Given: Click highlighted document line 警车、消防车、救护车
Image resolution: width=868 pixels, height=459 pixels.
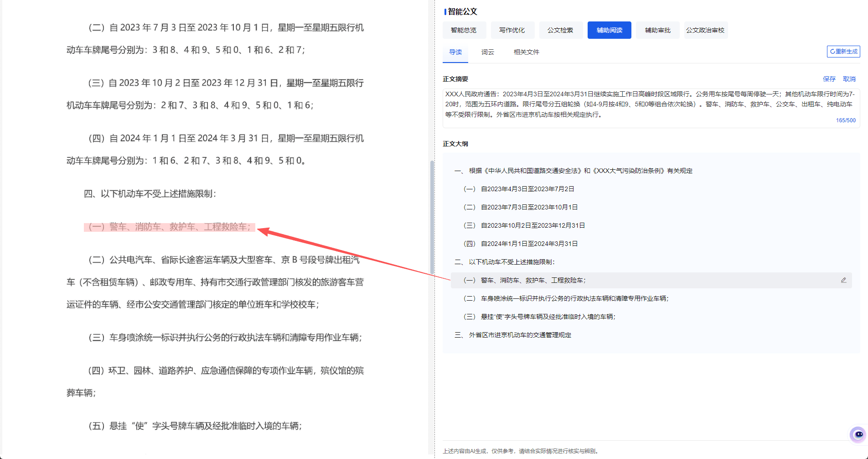Looking at the screenshot, I should [x=169, y=227].
